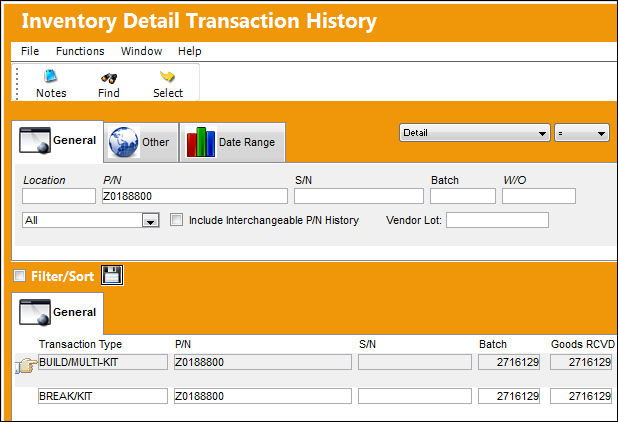Viewport: 618px width, 422px height.
Task: Click Goods RCVD value in BUILD/MULTI-KIT row
Action: (x=581, y=362)
